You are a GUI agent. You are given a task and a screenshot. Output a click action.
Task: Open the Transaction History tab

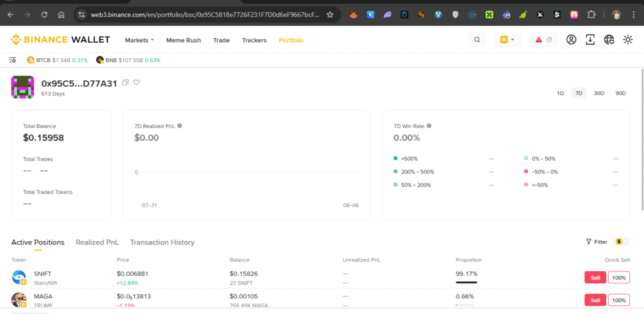pyautogui.click(x=162, y=242)
